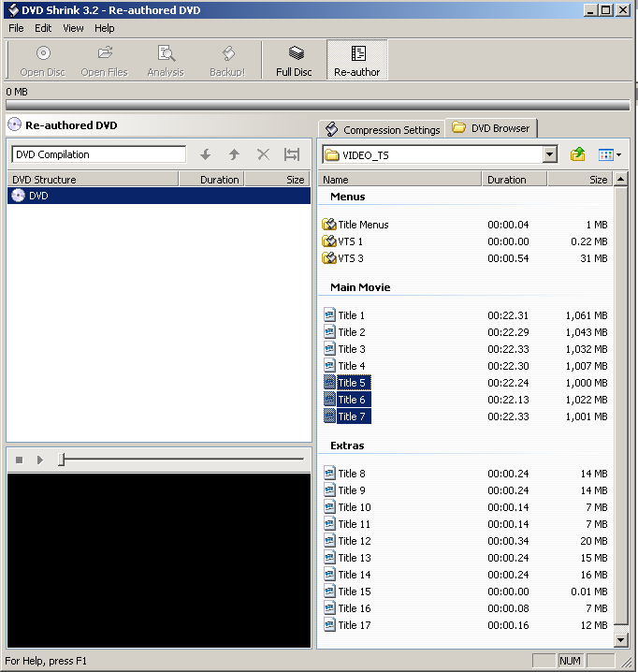
Task: Click the 00:00.54 duration of VTS 3
Action: (508, 258)
